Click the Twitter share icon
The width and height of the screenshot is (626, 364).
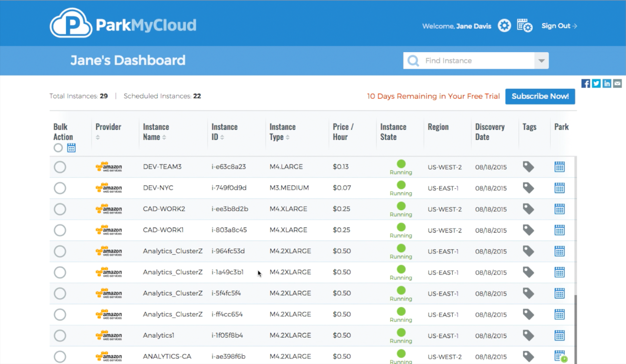[596, 83]
